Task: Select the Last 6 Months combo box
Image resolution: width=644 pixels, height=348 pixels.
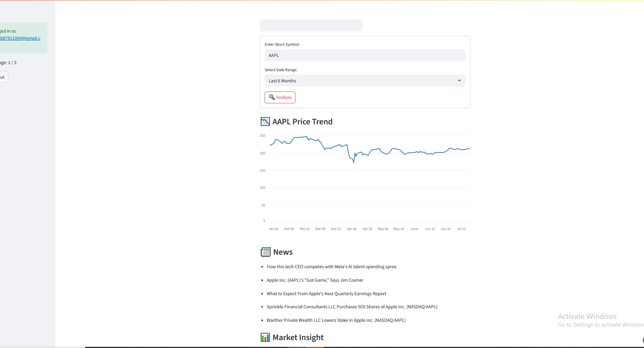Action: point(365,81)
